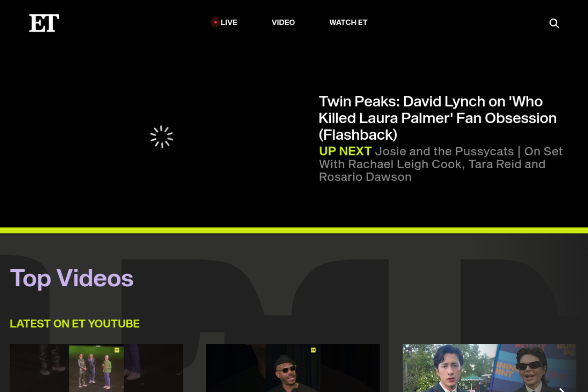Open the LATEST ON ET YOUTUBE section
The height and width of the screenshot is (392, 588).
tap(74, 324)
